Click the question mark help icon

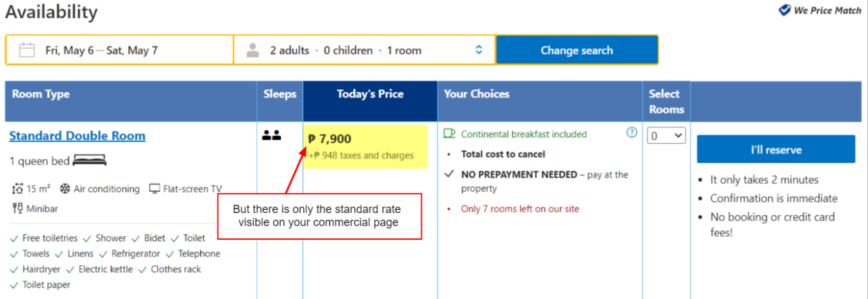point(632,133)
